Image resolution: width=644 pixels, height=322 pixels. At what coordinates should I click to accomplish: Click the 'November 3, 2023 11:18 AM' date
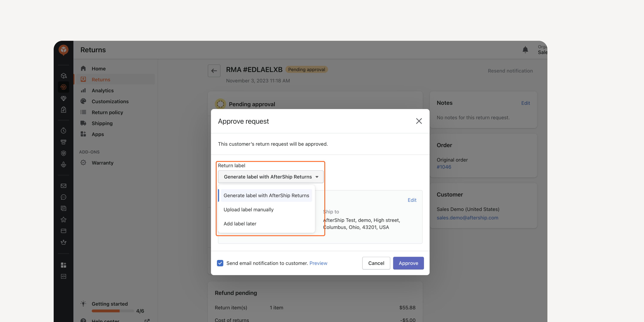point(258,80)
